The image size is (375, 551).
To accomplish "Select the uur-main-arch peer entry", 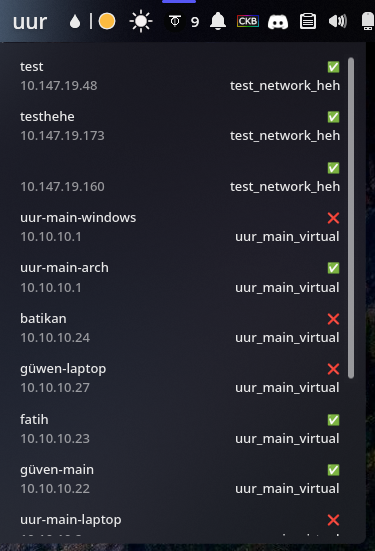I will click(x=180, y=278).
